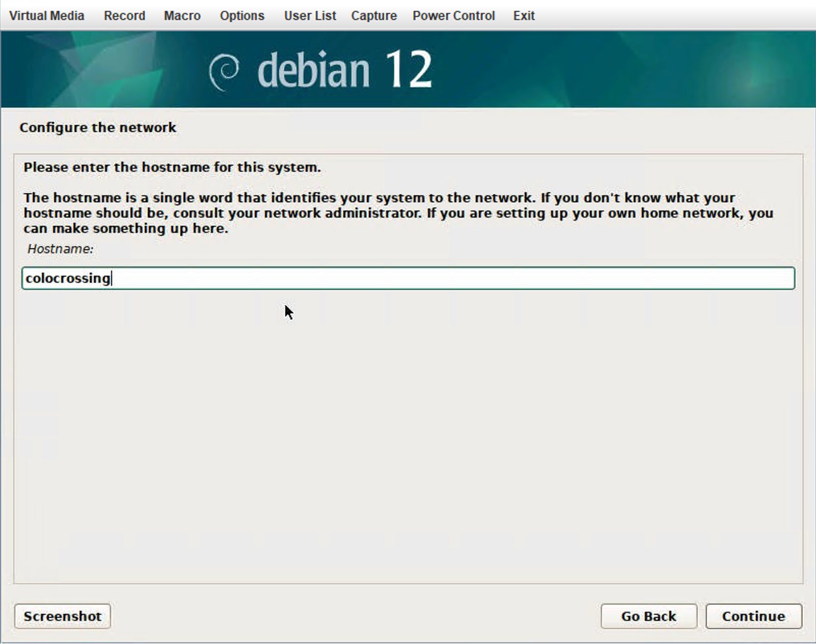Open the Power Control menu
This screenshot has height=644, width=816.
453,16
